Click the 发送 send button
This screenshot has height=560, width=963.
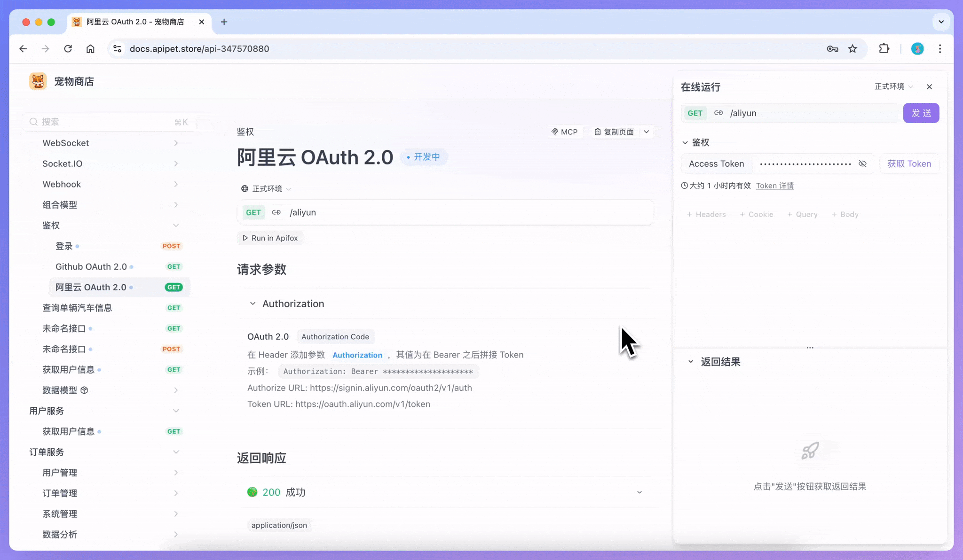click(921, 113)
